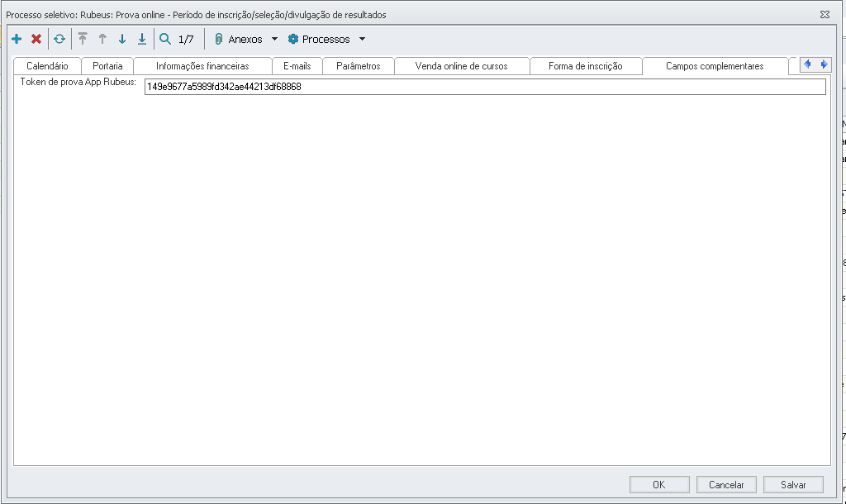Delete the record with the red X icon
The height and width of the screenshot is (504, 846).
click(x=36, y=39)
